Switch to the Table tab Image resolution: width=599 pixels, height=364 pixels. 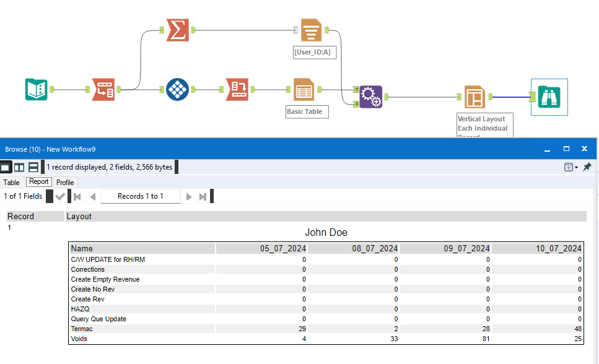pos(11,182)
